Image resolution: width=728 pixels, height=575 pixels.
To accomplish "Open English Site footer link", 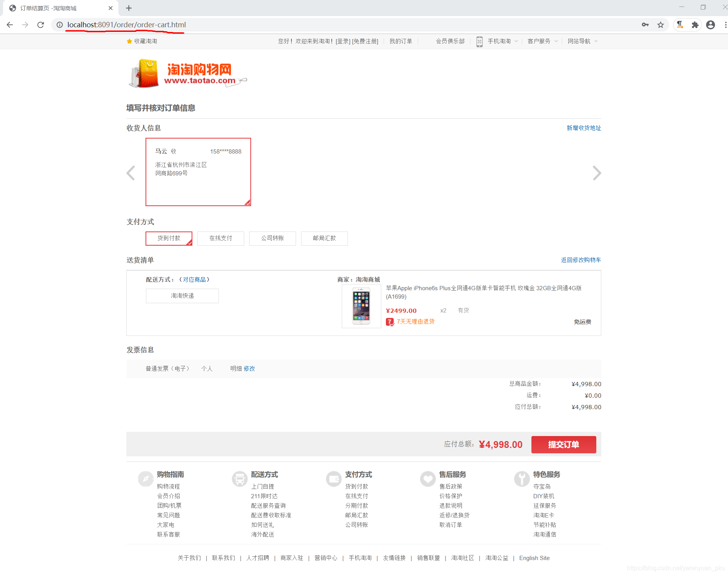I will 534,558.
